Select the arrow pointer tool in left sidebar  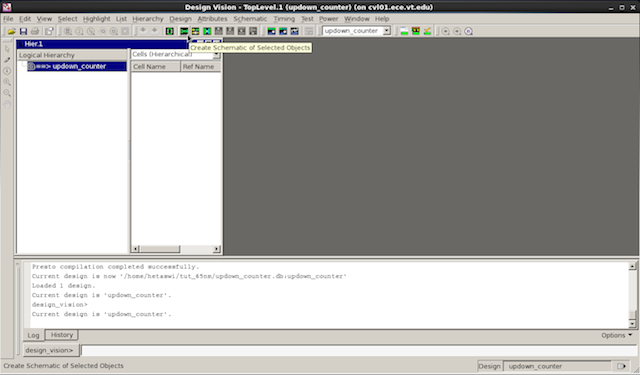click(x=7, y=49)
